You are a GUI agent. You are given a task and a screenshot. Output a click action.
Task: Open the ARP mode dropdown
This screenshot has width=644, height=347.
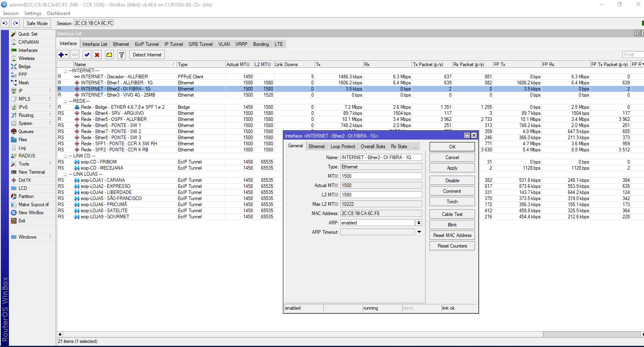pyautogui.click(x=419, y=223)
